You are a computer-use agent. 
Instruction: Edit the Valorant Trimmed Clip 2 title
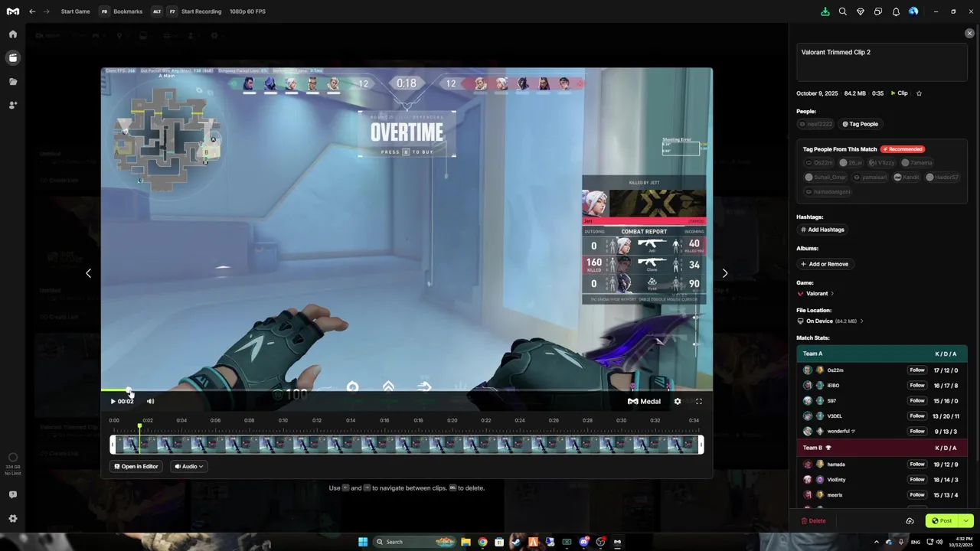[x=882, y=62]
